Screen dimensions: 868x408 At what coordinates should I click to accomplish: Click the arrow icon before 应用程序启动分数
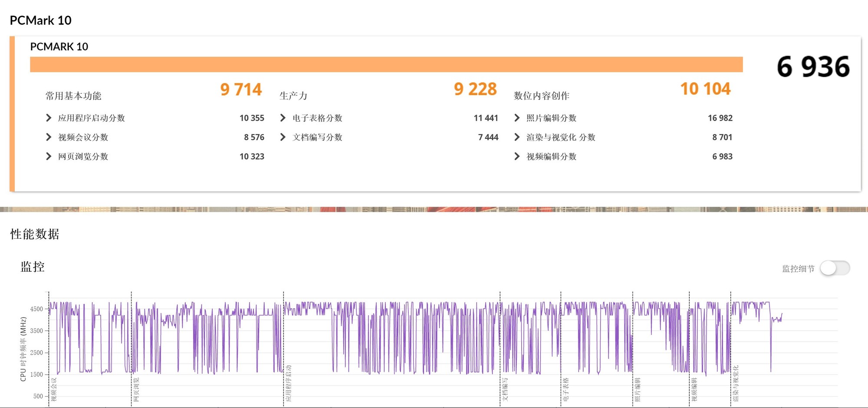click(x=49, y=118)
